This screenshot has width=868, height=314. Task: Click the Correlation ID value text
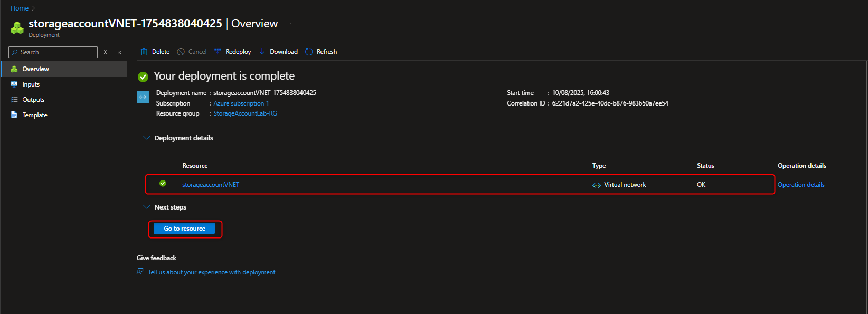pos(610,103)
